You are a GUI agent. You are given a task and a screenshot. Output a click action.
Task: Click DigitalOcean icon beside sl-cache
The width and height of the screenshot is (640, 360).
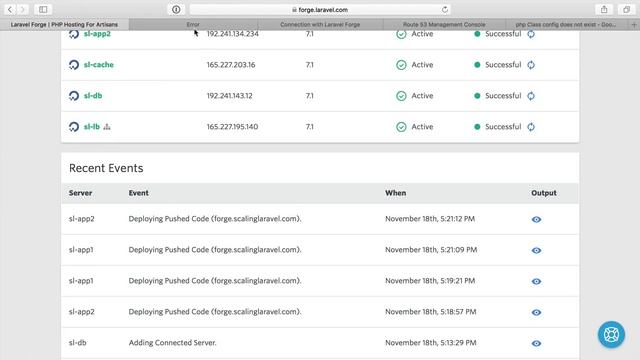pos(74,65)
